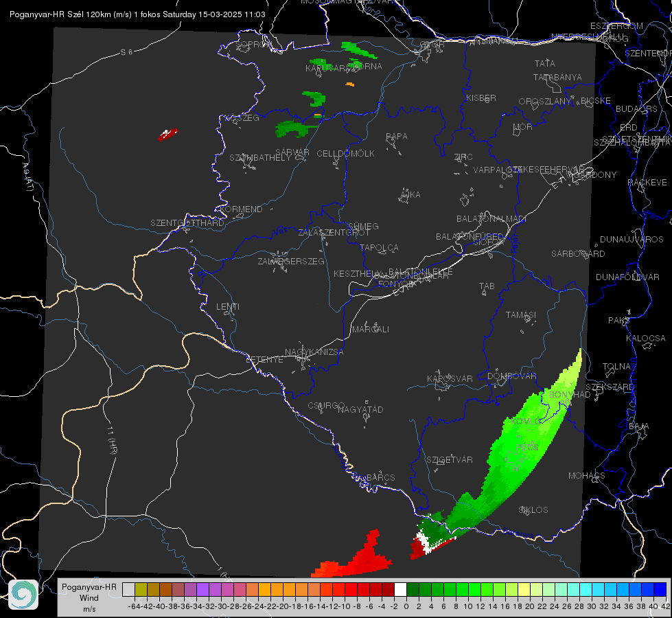The image size is (672, 618).
Task: Click the legend label Poganyvar-HR Wind m/s
Action: 89,598
